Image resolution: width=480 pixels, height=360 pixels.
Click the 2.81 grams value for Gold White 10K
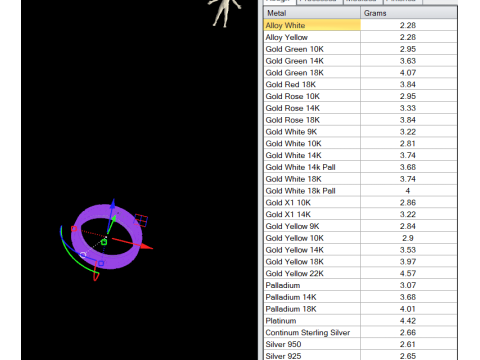pyautogui.click(x=408, y=143)
